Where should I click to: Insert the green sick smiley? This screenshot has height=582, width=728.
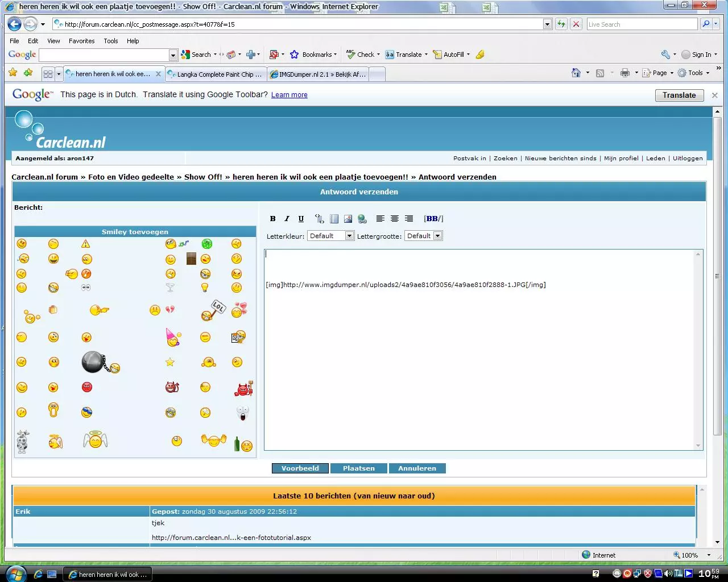[207, 244]
